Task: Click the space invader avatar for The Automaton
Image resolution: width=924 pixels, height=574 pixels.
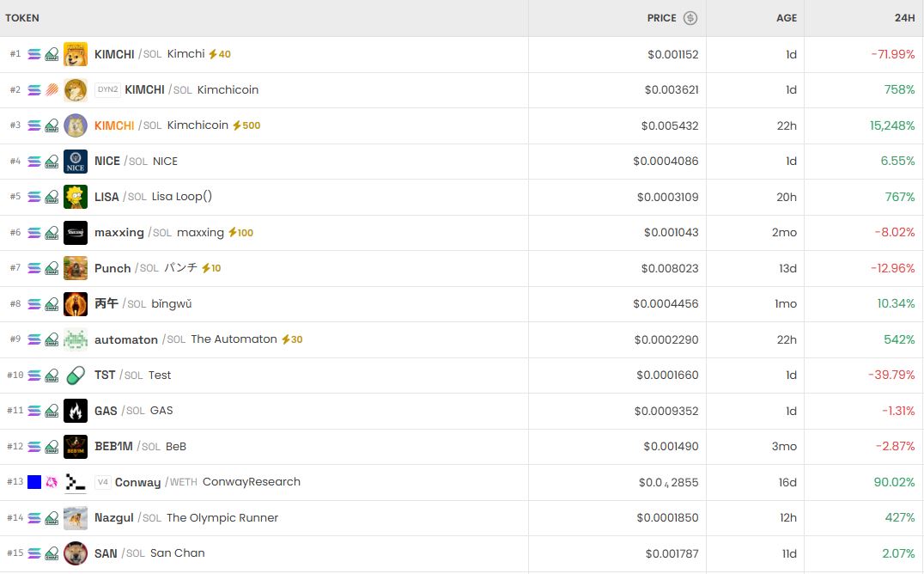Action: (x=76, y=339)
